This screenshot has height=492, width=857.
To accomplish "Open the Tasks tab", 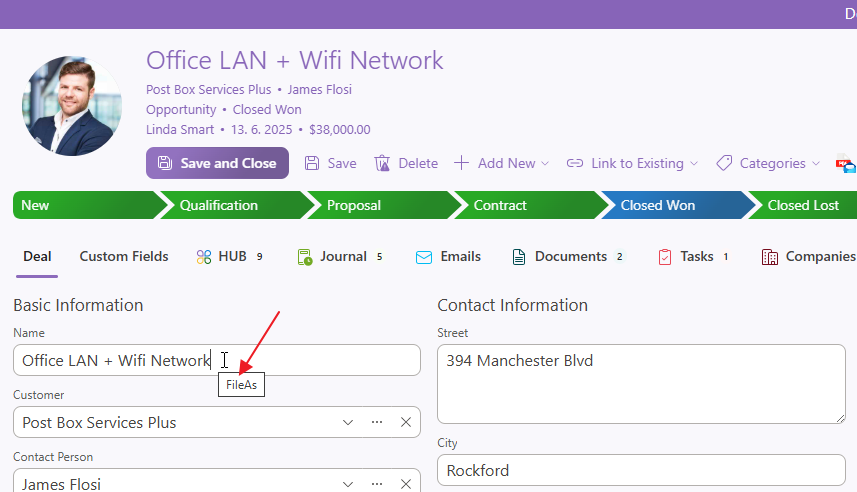I will tap(694, 257).
